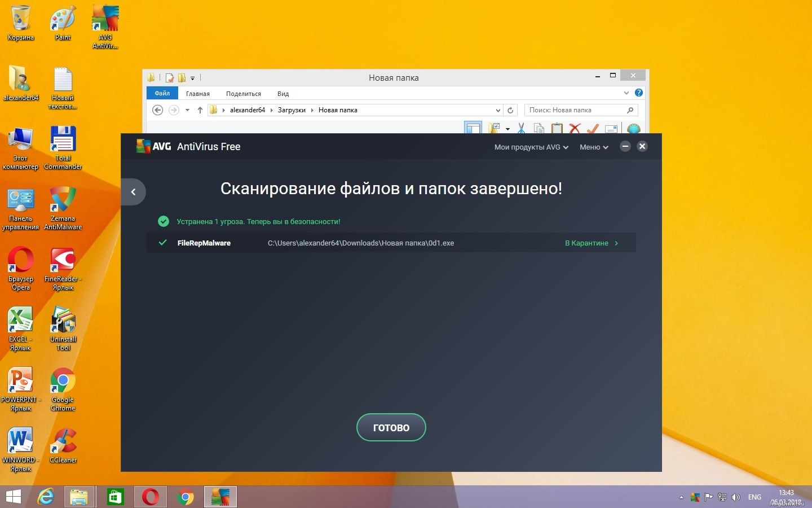Viewport: 812px width, 508px height.
Task: Select the Поделиться ribbon tab
Action: tap(243, 94)
